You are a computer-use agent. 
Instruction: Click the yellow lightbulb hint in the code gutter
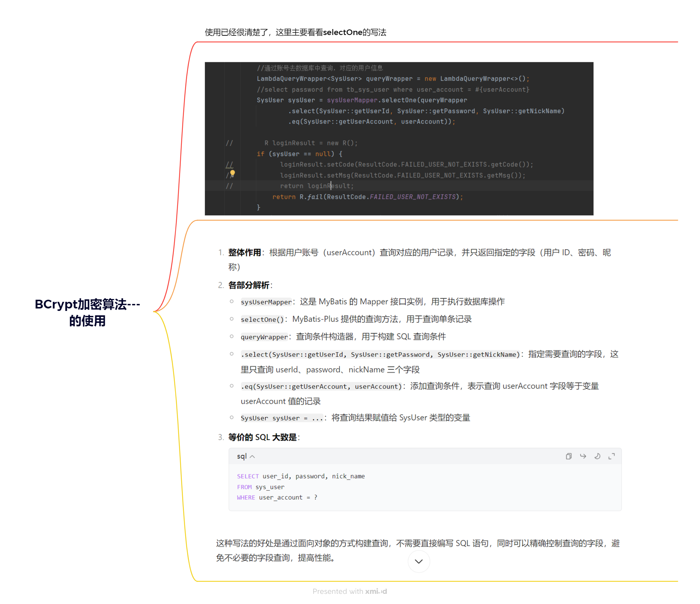pyautogui.click(x=232, y=173)
